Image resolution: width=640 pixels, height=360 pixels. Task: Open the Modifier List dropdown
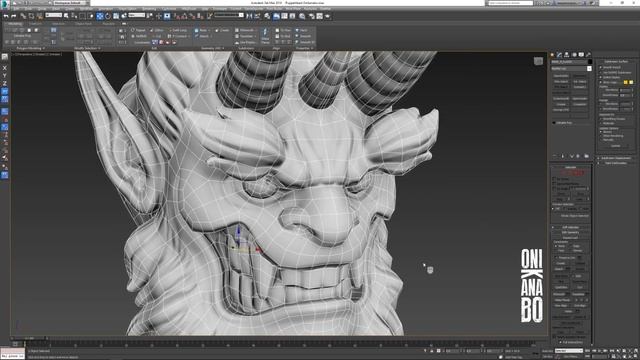coord(571,69)
